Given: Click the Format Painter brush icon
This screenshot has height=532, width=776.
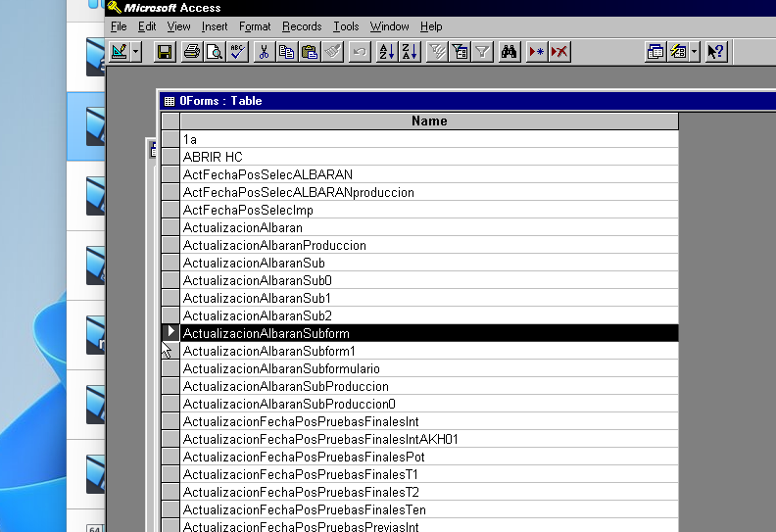Looking at the screenshot, I should point(332,52).
